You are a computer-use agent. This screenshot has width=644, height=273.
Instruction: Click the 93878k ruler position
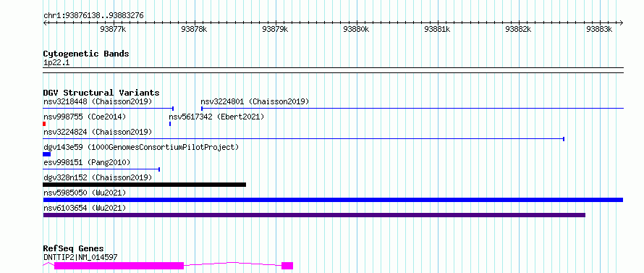click(194, 29)
